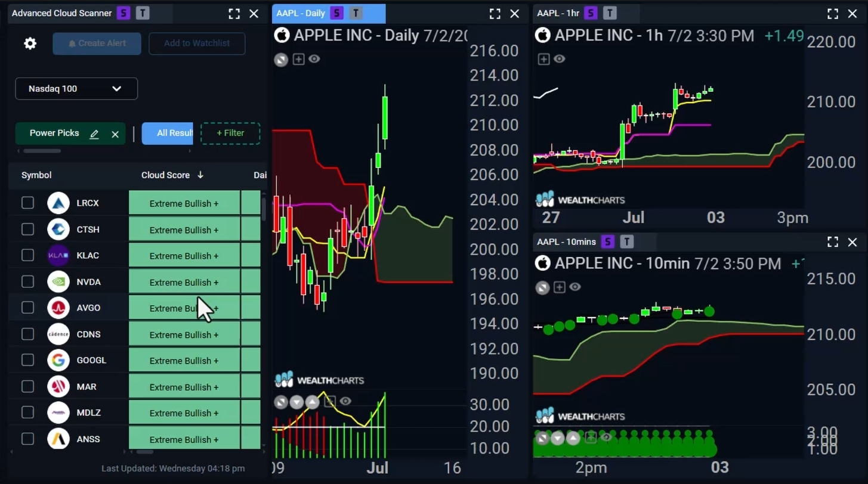The image size is (868, 484).
Task: Select the All Results tab
Action: click(x=168, y=134)
